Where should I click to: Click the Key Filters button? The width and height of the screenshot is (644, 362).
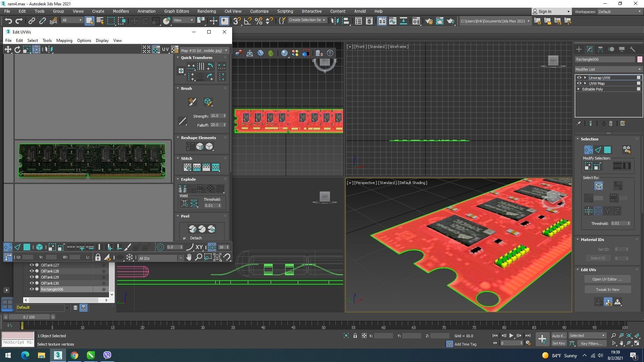[591, 343]
